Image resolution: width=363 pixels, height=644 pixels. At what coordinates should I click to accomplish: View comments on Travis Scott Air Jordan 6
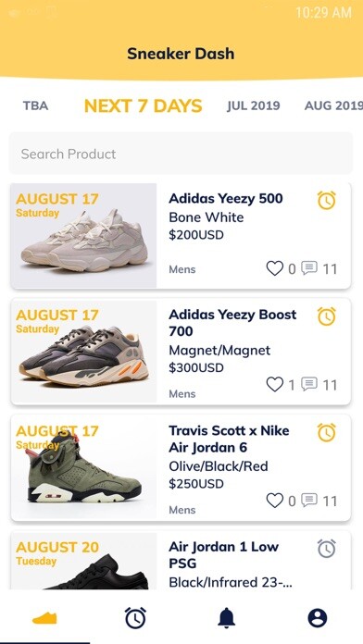[x=309, y=500]
